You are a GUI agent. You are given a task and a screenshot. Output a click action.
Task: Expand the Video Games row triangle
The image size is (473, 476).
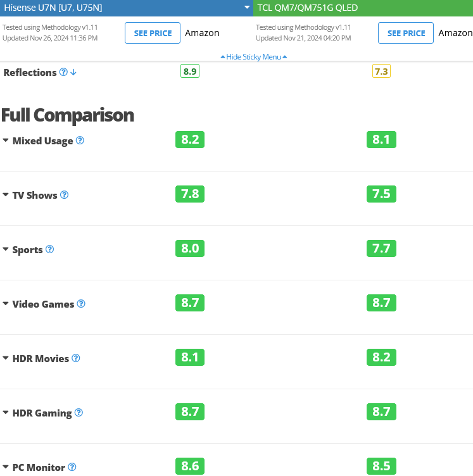coord(6,303)
